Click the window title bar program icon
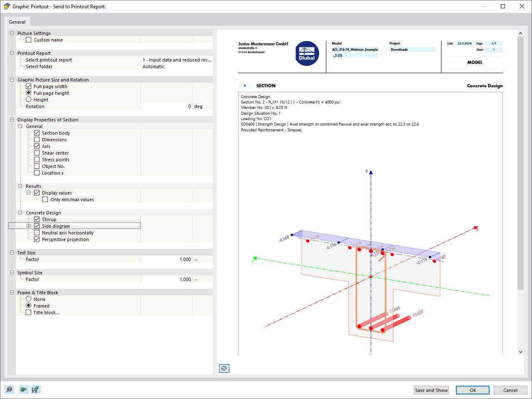Screen dimensions: 532x399 (x=6, y=6)
